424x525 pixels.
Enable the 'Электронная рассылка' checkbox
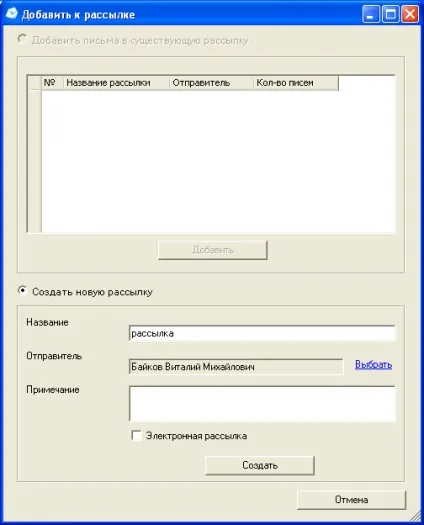pos(136,435)
